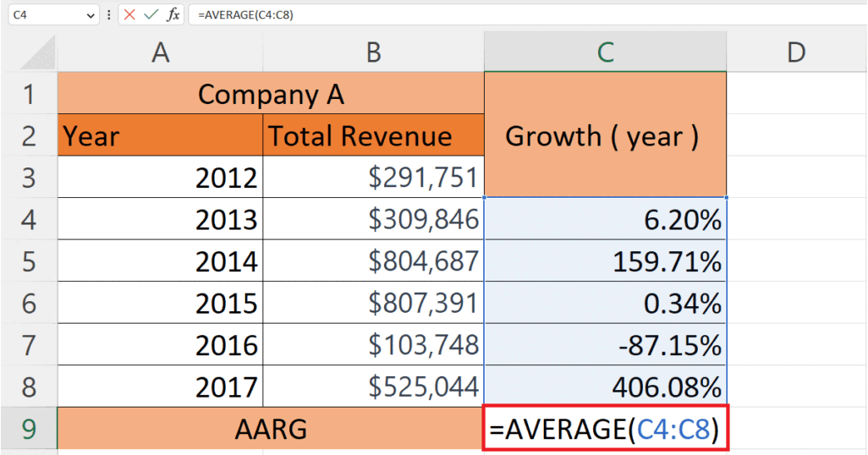Select column D header
Screen dimensions: 868x455
797,52
